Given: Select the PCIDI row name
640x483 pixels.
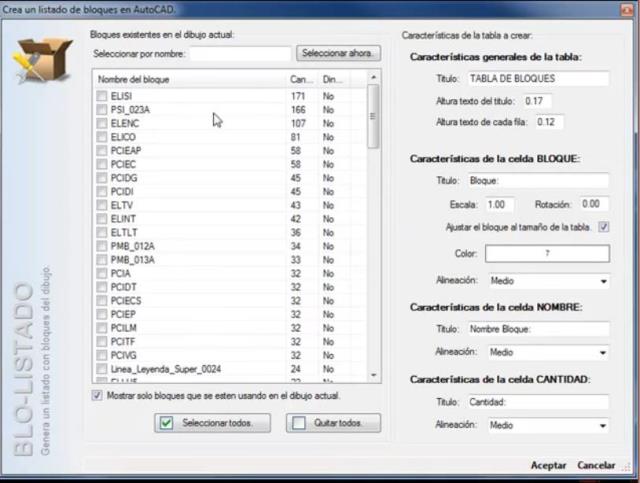Looking at the screenshot, I should [122, 191].
